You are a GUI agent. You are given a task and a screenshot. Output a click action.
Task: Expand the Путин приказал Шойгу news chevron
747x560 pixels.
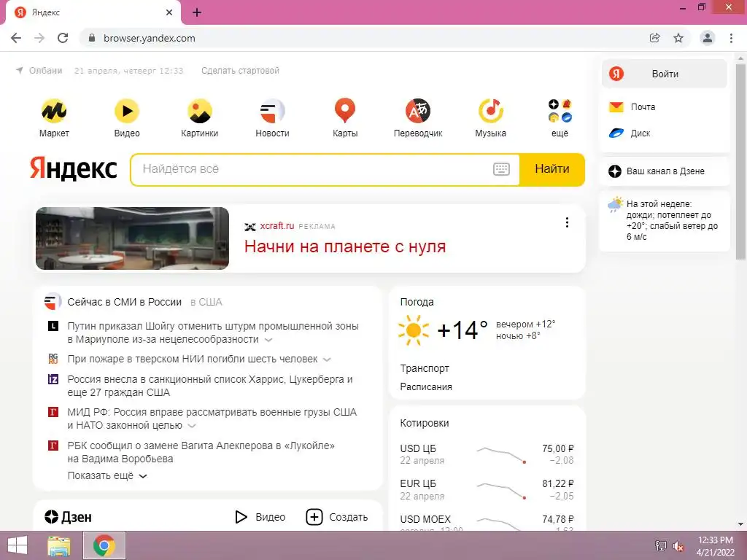[x=268, y=340]
